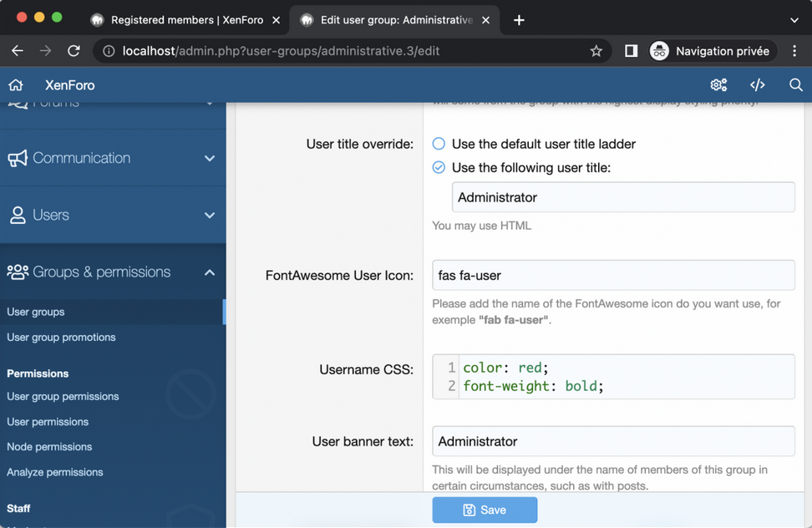Click the Save button

485,510
